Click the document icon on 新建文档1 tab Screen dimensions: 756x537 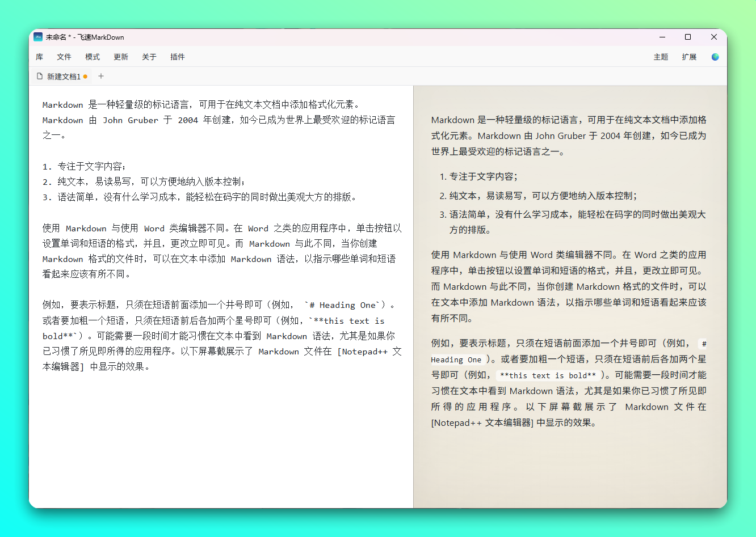coord(40,76)
